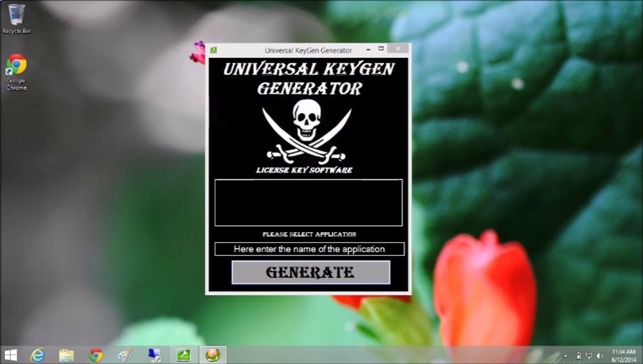Launch Internet Explorer from the taskbar
Screen dimensions: 643x364
[x=37, y=355]
